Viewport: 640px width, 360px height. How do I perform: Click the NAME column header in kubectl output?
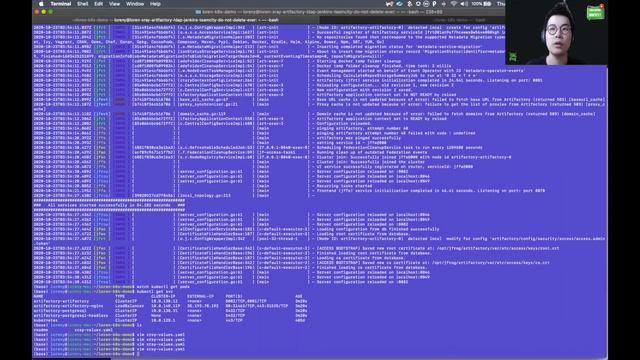(38, 296)
